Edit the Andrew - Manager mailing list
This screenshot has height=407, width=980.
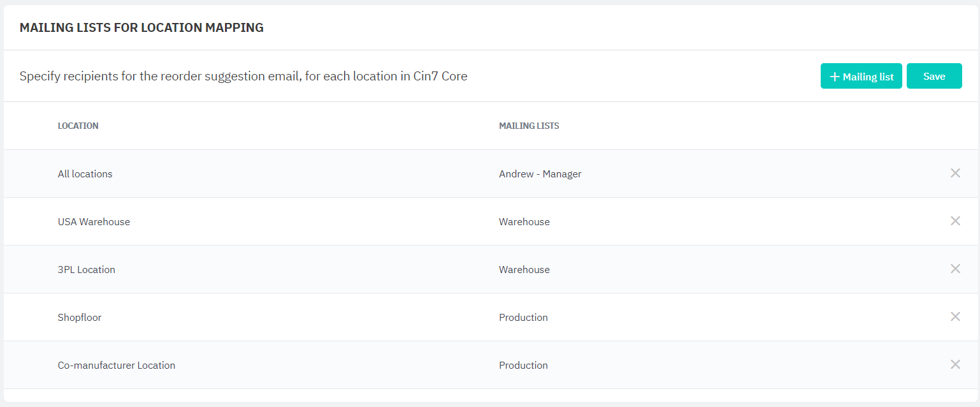(x=540, y=174)
